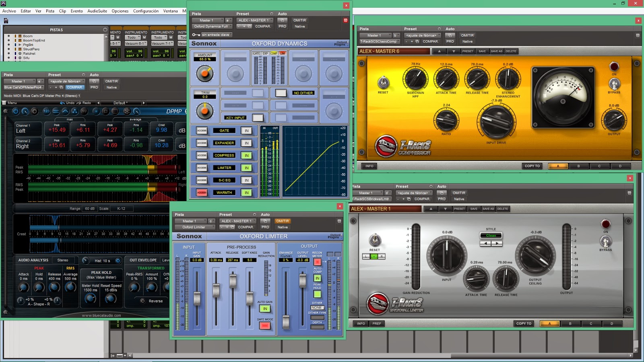Click next style arrow under Clean style
644x362 pixels.
point(497,243)
